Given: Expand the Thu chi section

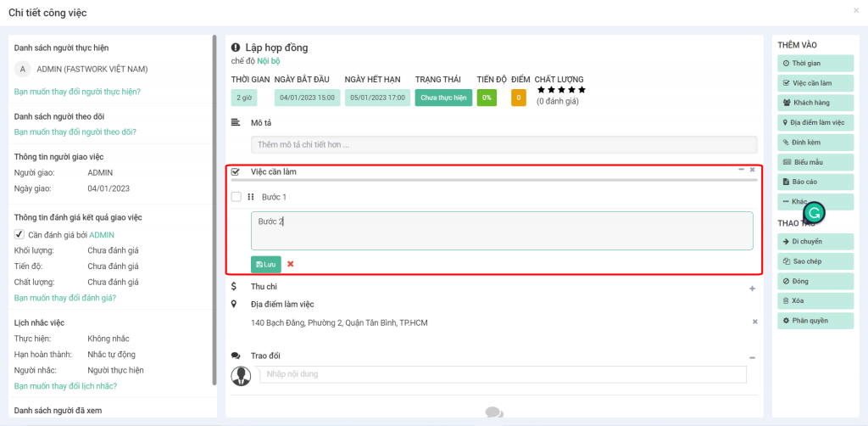Looking at the screenshot, I should point(752,289).
